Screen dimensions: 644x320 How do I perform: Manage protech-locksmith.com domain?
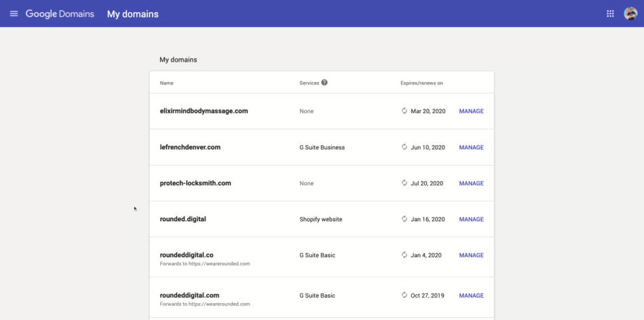[471, 183]
